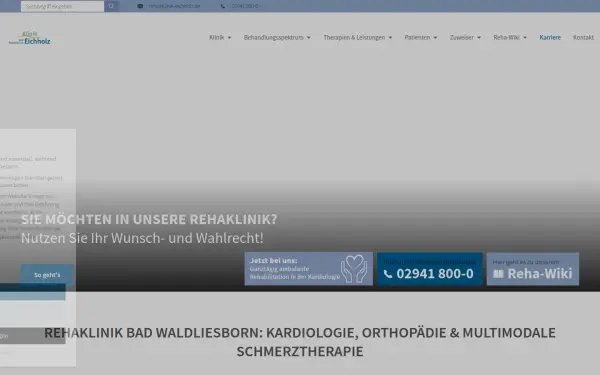Open the Kontakt page
Image resolution: width=600 pixels, height=375 pixels.
(583, 37)
